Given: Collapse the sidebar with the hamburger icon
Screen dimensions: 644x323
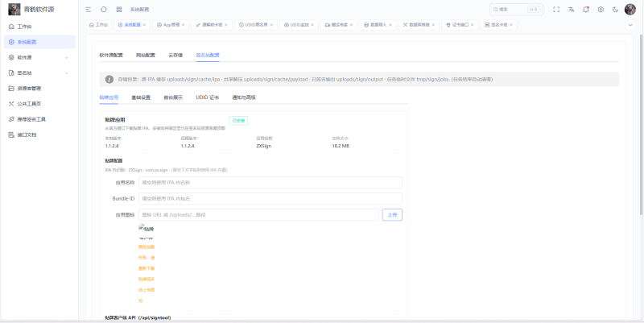Looking at the screenshot, I should [89, 10].
